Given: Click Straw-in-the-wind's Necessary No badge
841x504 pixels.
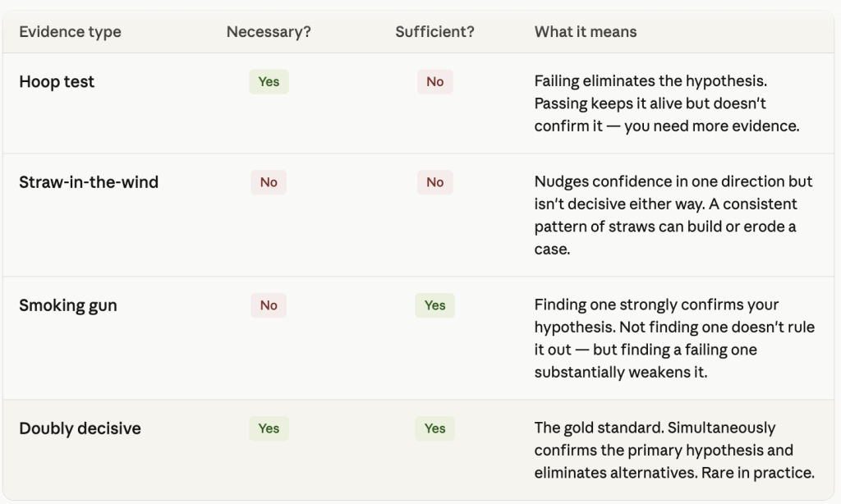Looking at the screenshot, I should tap(269, 182).
